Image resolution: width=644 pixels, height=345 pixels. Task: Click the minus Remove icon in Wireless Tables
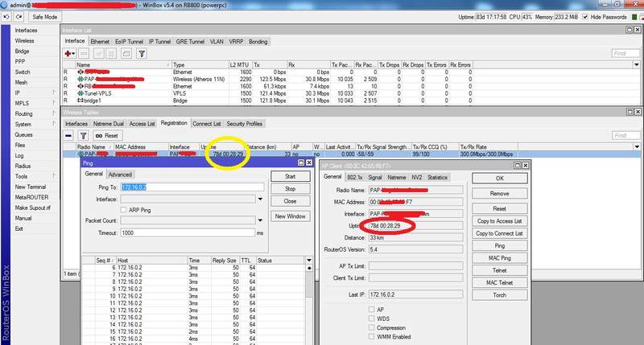(x=68, y=136)
